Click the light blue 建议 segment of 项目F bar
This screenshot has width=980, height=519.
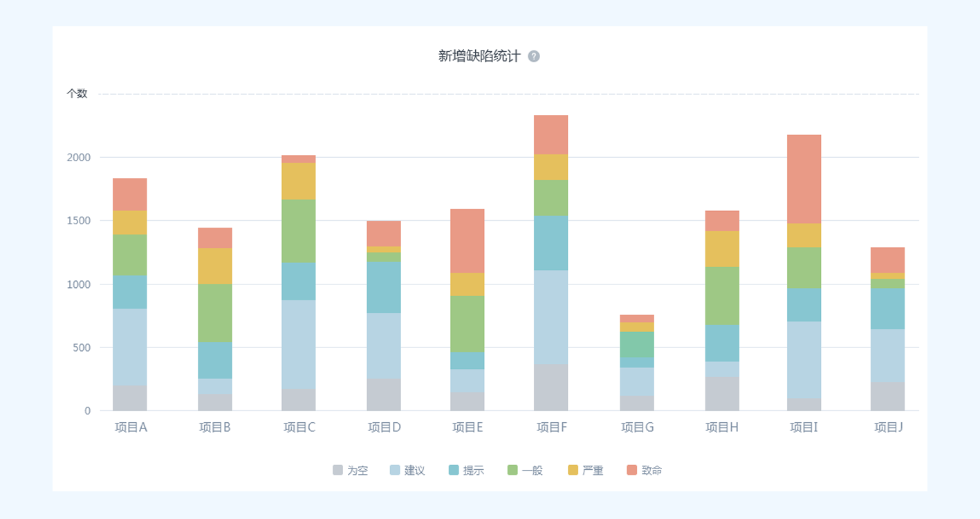(551, 317)
